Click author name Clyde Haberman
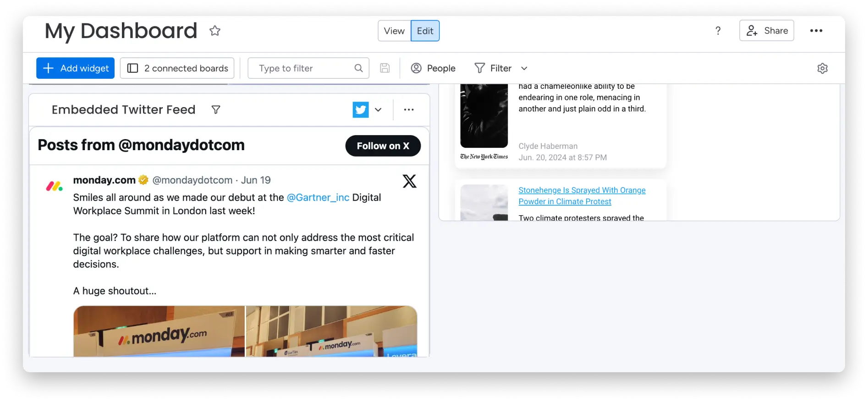Viewport: 868px width, 402px height. [548, 146]
